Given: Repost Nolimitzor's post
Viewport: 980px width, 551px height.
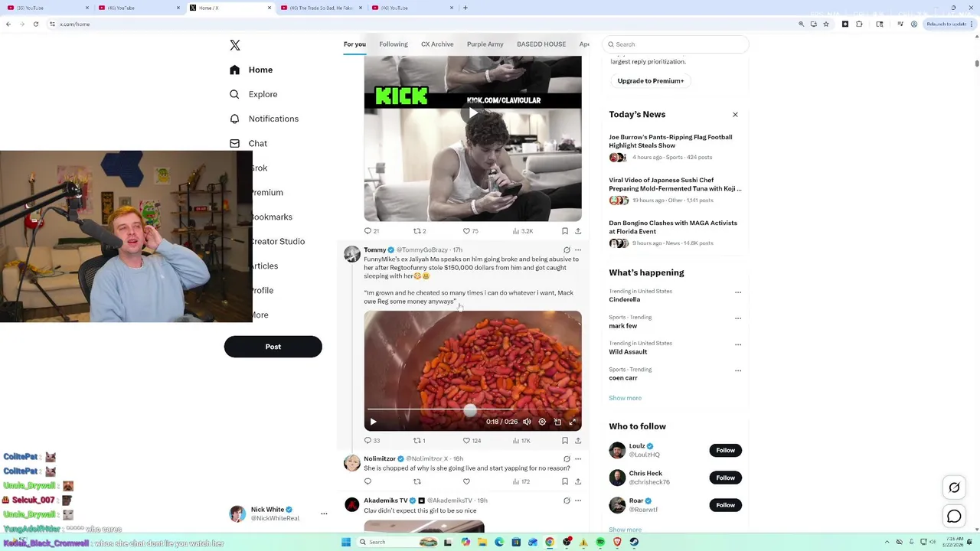Looking at the screenshot, I should [417, 482].
